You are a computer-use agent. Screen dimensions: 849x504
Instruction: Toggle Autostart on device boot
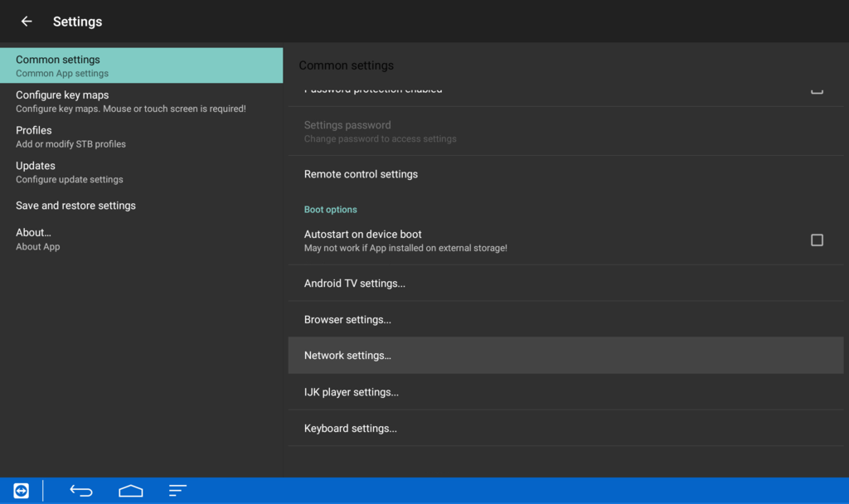coord(817,240)
